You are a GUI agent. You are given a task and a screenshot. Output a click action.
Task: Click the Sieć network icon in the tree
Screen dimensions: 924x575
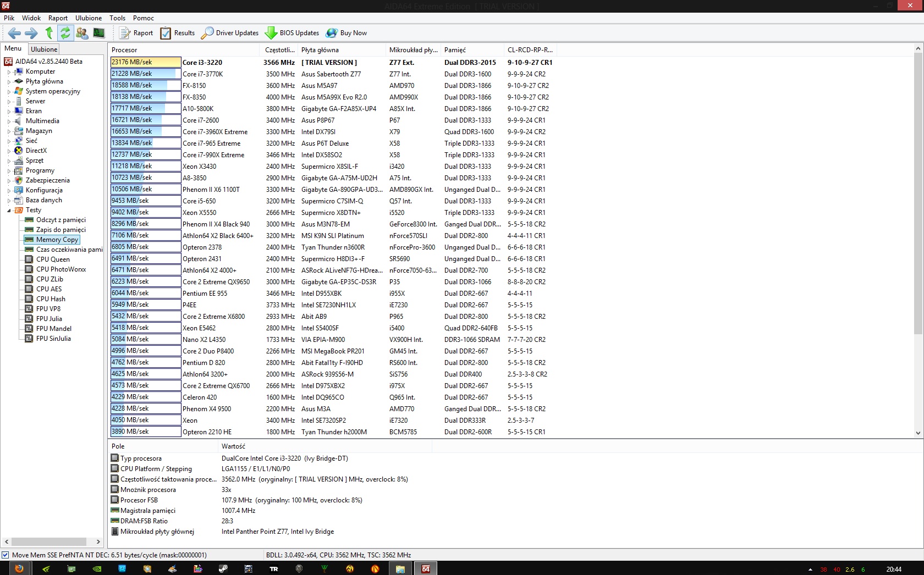[x=19, y=141]
